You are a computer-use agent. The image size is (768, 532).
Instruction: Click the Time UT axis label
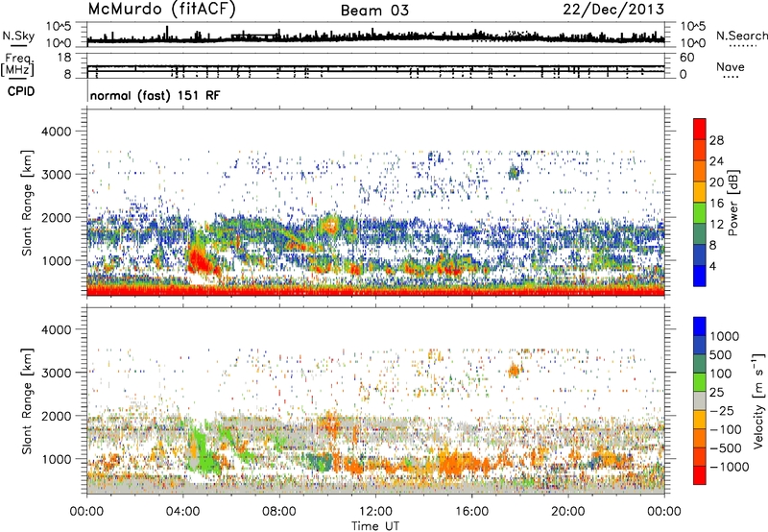(374, 526)
